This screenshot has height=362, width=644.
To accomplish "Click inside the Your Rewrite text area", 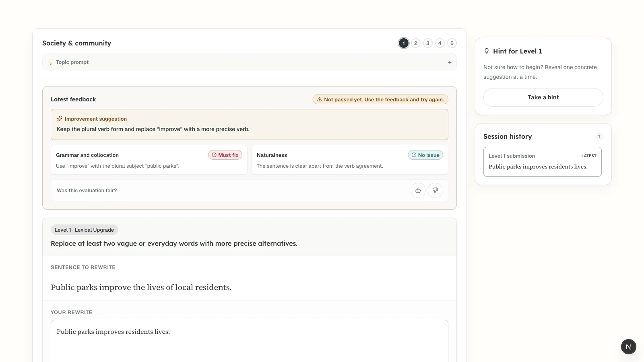I will [250, 341].
